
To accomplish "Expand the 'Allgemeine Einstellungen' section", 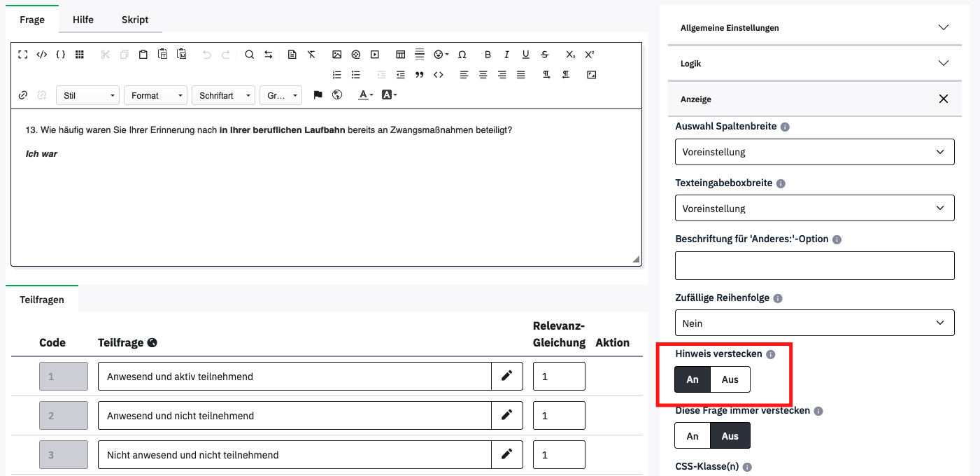I will [814, 28].
